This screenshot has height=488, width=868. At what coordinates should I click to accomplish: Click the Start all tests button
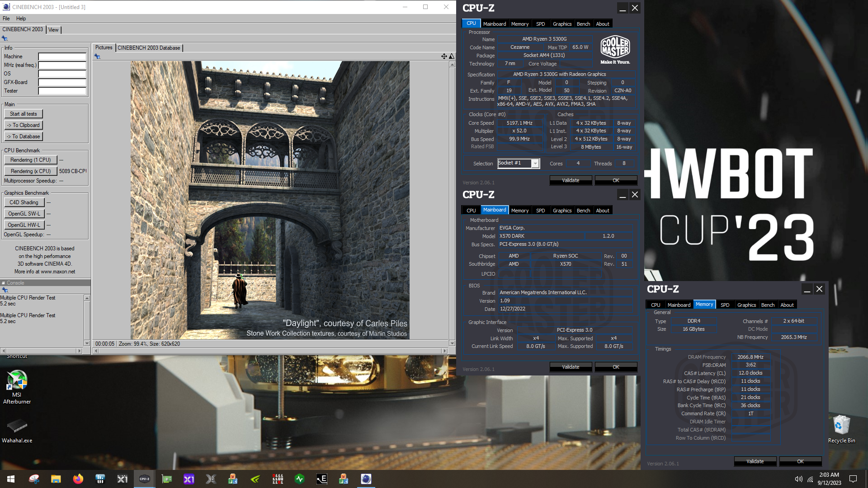24,114
